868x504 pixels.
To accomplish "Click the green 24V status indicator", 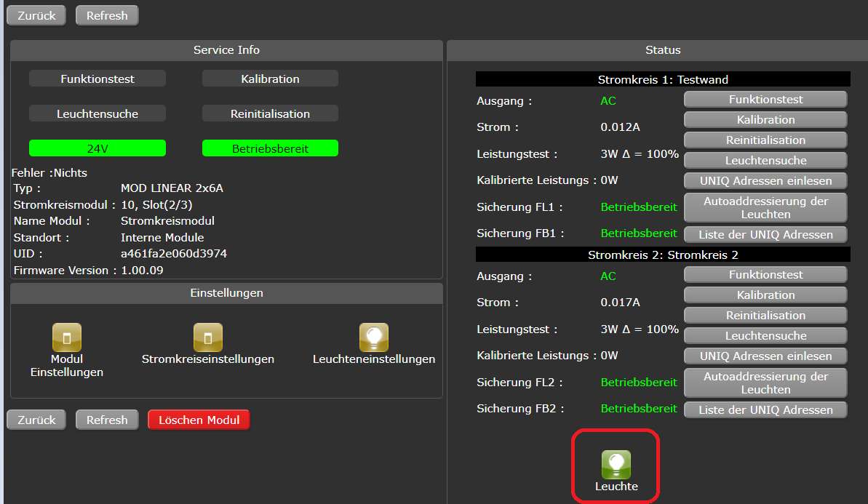I will pyautogui.click(x=97, y=148).
